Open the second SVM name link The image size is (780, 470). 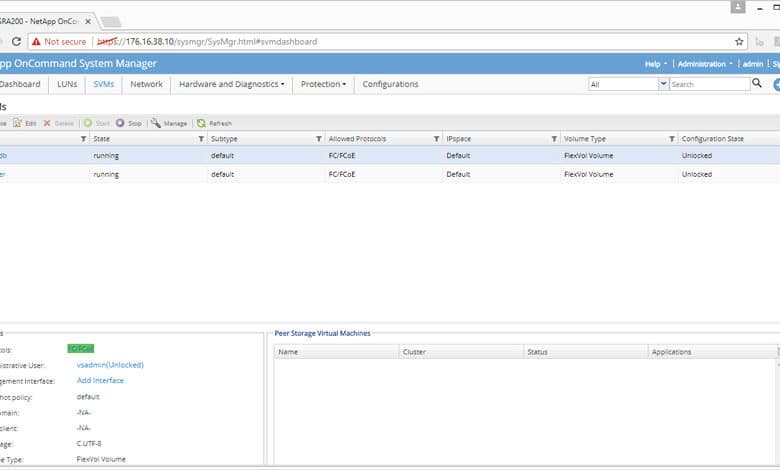(2, 175)
